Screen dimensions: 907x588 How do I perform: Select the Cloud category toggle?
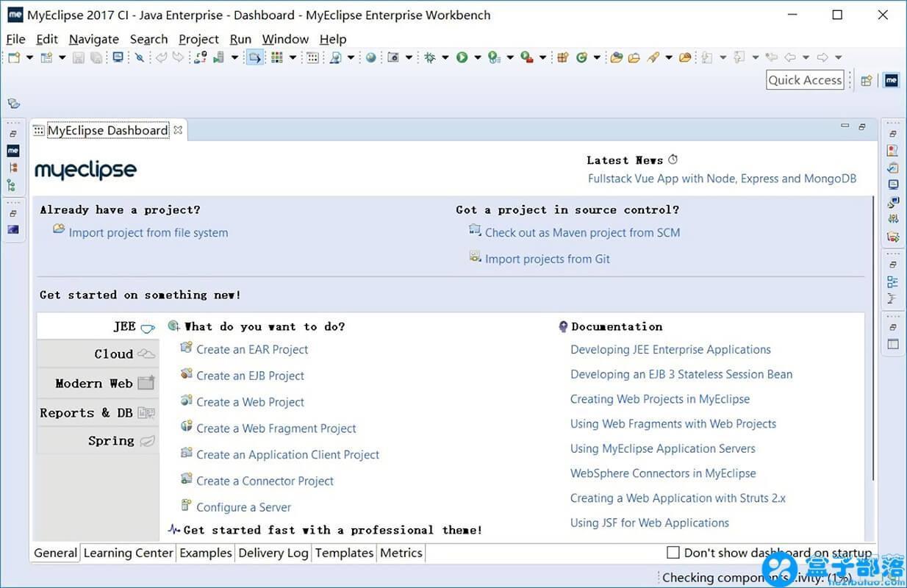[x=98, y=354]
